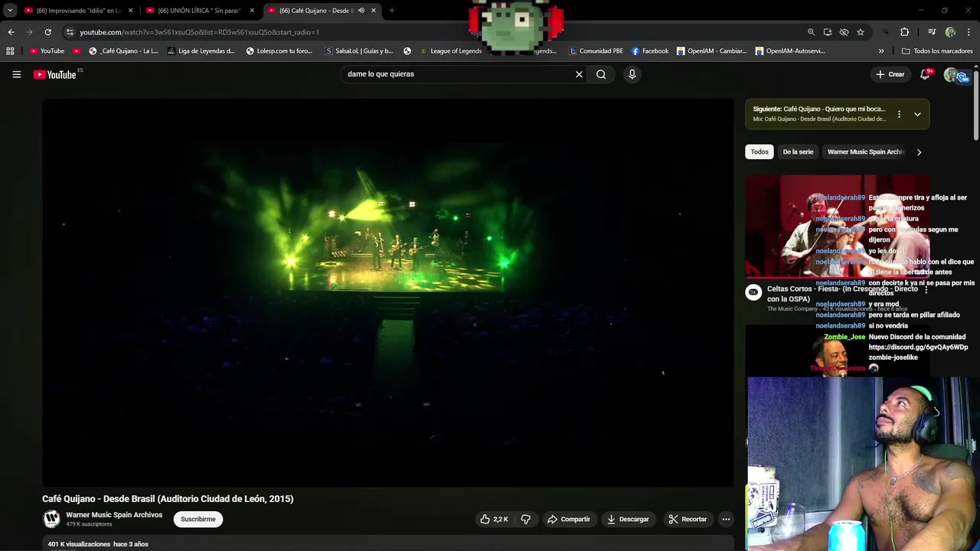The height and width of the screenshot is (551, 980).
Task: Select the Warner Music Spain Archivos chip
Action: coord(865,152)
